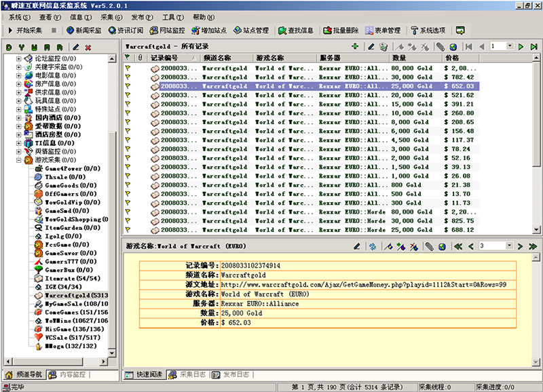Open the record dropdown showing 3
Screen dimensions: 543x392
click(x=509, y=246)
